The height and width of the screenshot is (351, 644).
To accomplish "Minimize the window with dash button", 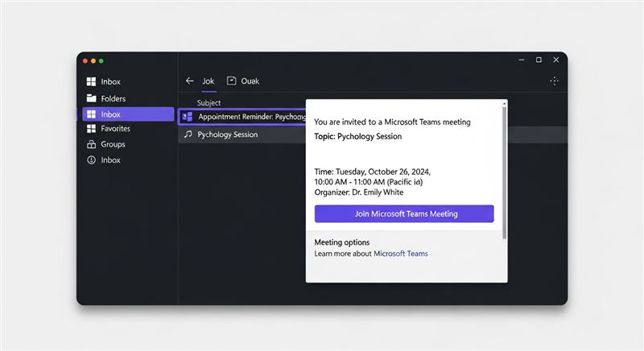I will [521, 60].
